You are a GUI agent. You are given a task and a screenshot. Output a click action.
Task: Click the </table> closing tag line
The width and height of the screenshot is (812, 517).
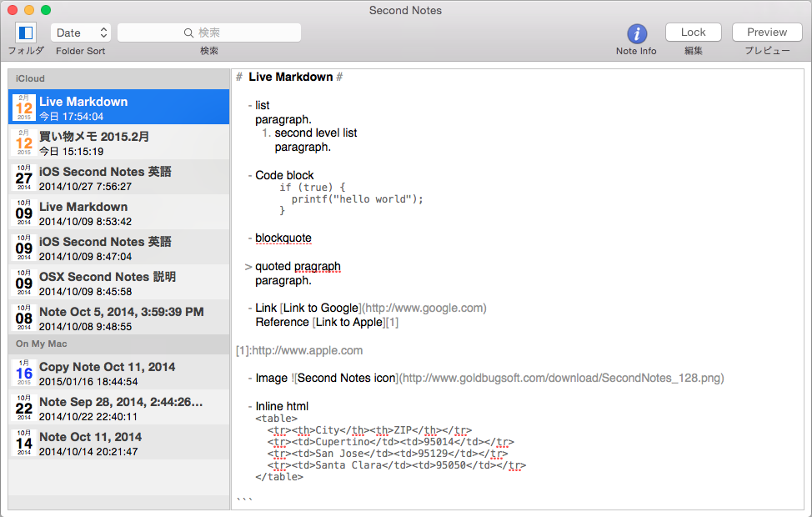tap(279, 477)
